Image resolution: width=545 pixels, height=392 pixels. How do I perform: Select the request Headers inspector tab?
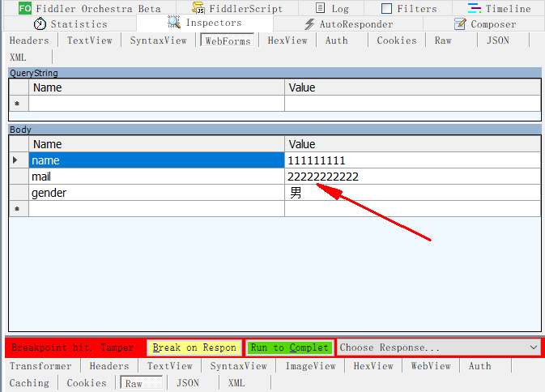pos(29,40)
